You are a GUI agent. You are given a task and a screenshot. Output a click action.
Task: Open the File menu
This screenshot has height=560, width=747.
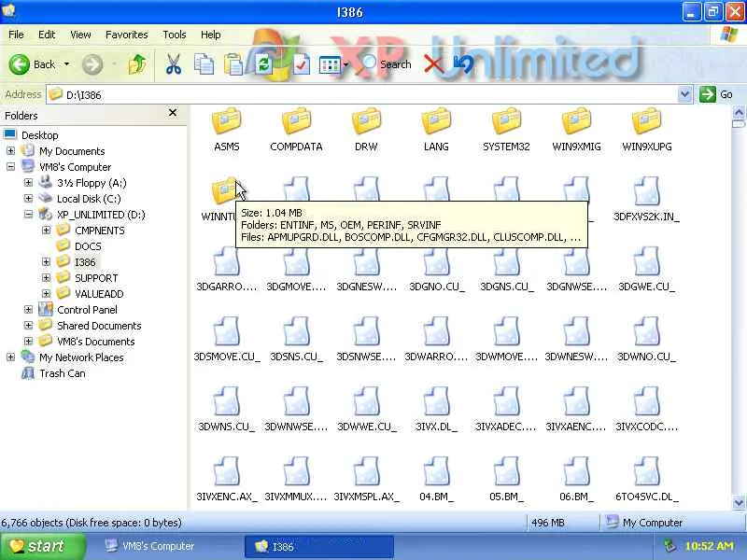pyautogui.click(x=16, y=35)
